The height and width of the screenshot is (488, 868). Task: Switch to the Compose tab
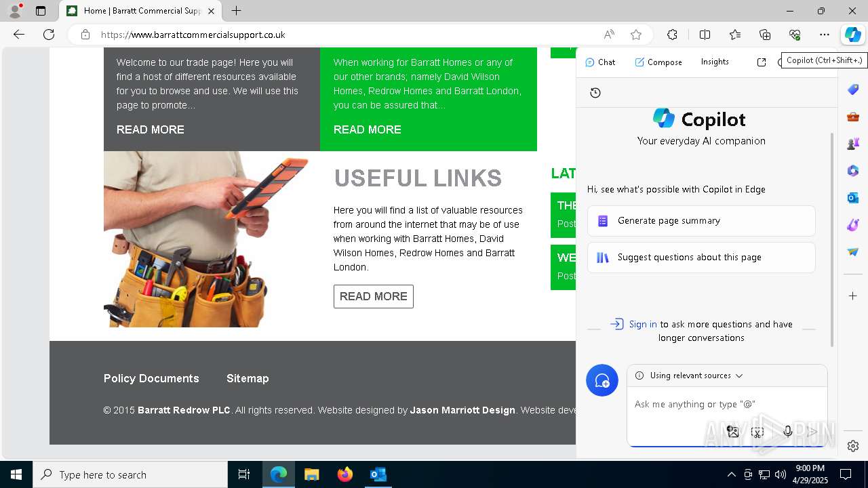coord(658,62)
